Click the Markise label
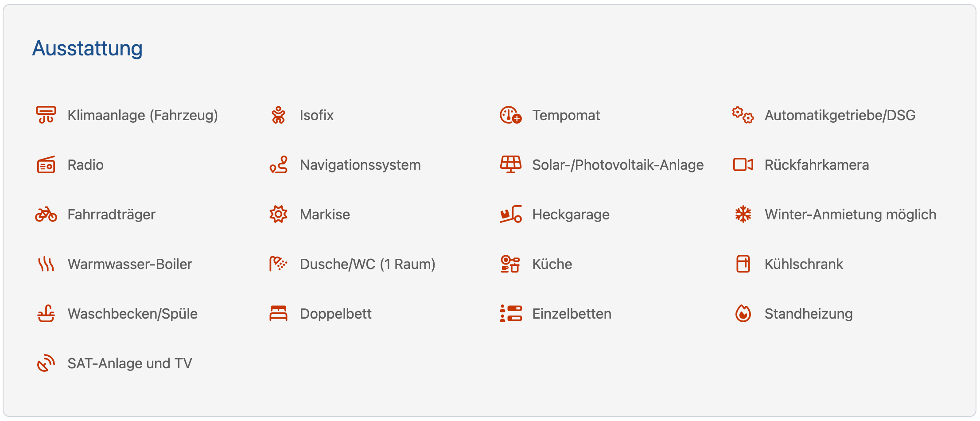 coord(325,214)
